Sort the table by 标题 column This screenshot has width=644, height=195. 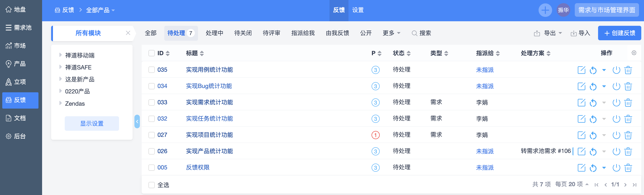(195, 53)
